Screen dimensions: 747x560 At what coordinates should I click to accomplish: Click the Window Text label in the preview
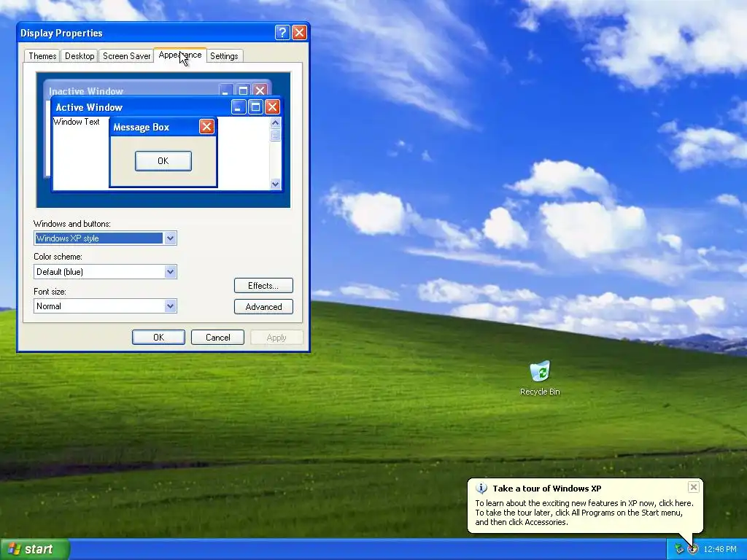pos(76,122)
